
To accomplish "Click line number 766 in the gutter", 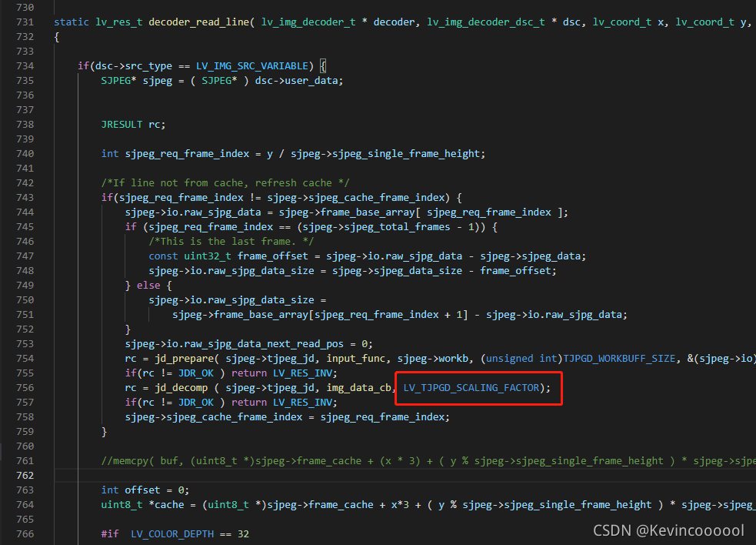I will (x=25, y=534).
